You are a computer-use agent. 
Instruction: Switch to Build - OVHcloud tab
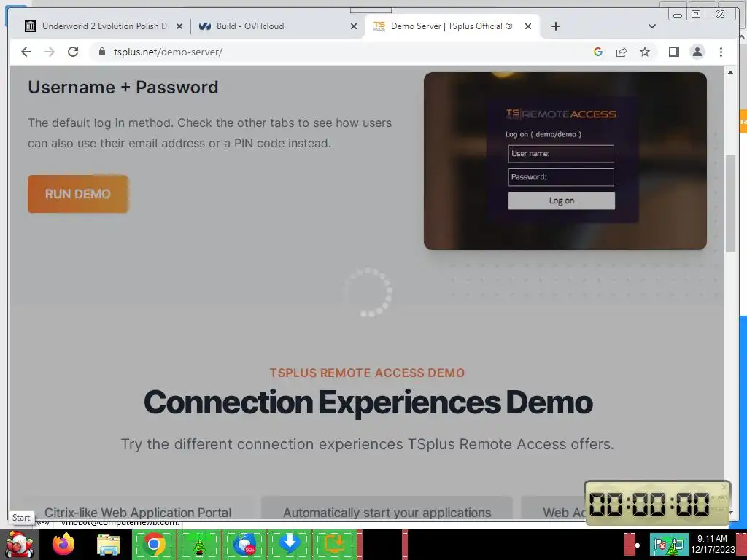pyautogui.click(x=250, y=26)
